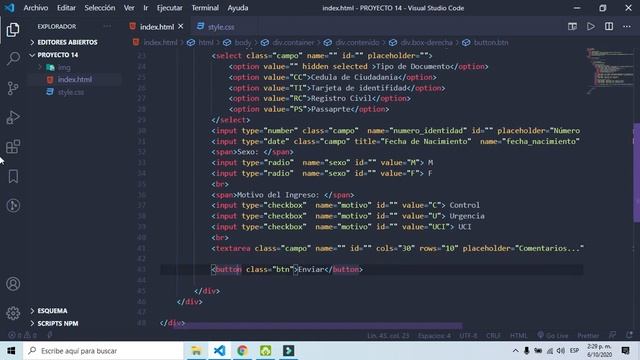The height and width of the screenshot is (360, 640).
Task: Open the Explorer view in activity bar
Action: (13, 30)
